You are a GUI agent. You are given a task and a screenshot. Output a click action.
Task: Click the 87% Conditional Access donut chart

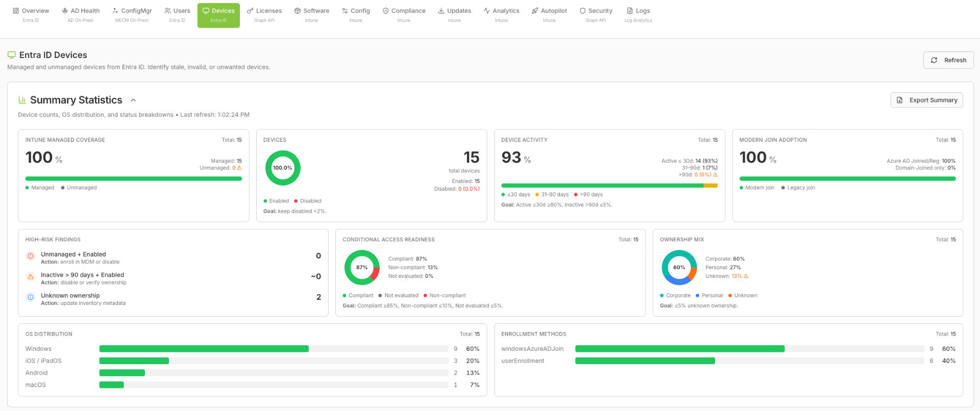[362, 267]
